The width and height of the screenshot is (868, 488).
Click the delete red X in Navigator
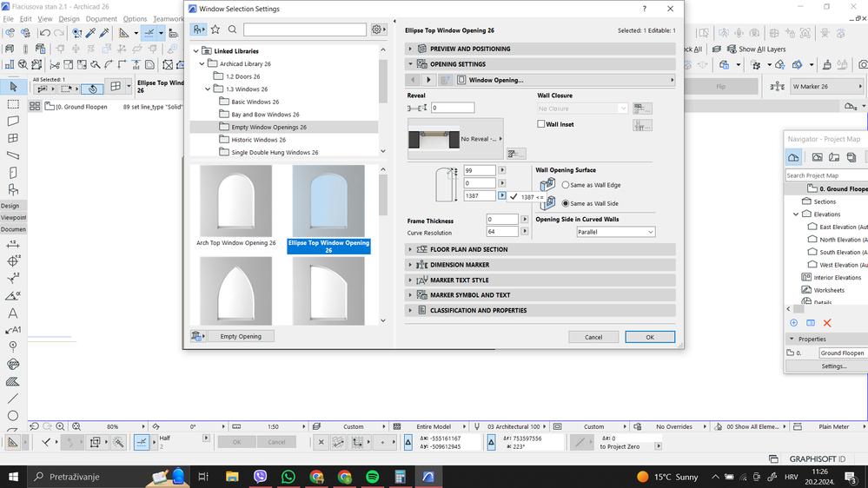[827, 323]
